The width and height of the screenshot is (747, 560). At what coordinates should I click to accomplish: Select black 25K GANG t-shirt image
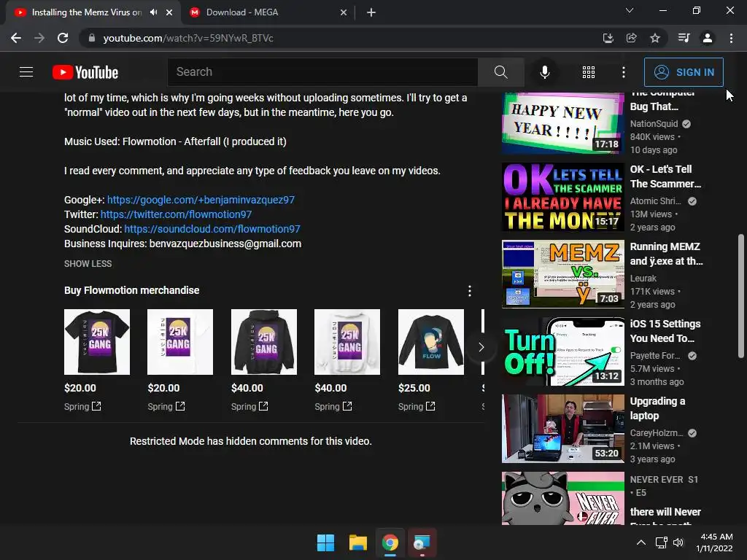point(97,342)
